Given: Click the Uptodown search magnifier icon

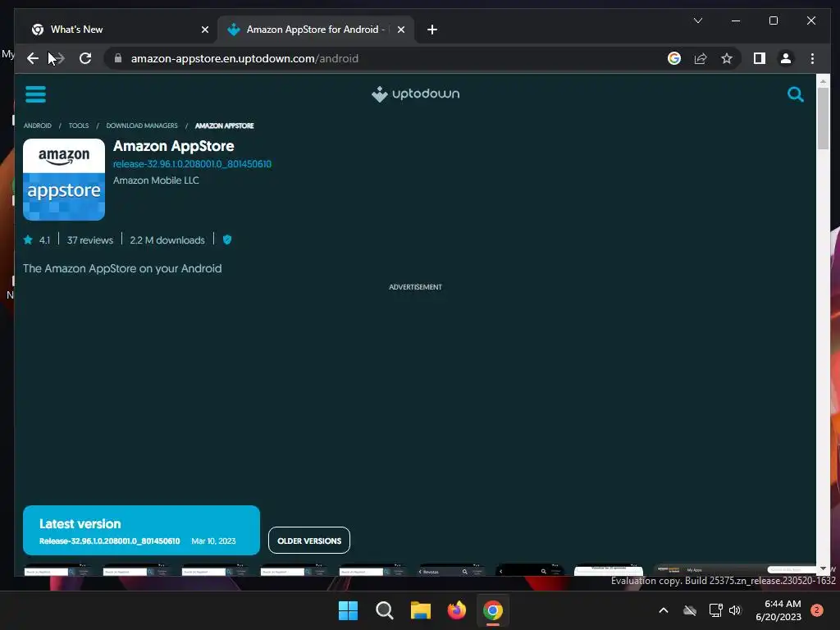Looking at the screenshot, I should click(796, 95).
